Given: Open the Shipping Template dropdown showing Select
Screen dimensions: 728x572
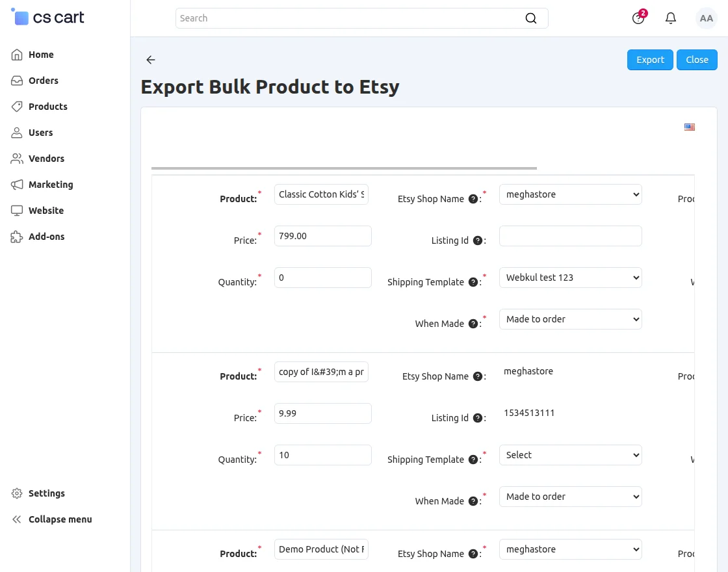Looking at the screenshot, I should (571, 455).
